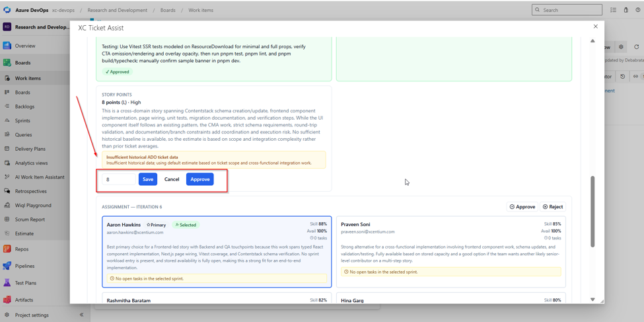Click praveen.soni@xcentium.com email

[x=368, y=231]
